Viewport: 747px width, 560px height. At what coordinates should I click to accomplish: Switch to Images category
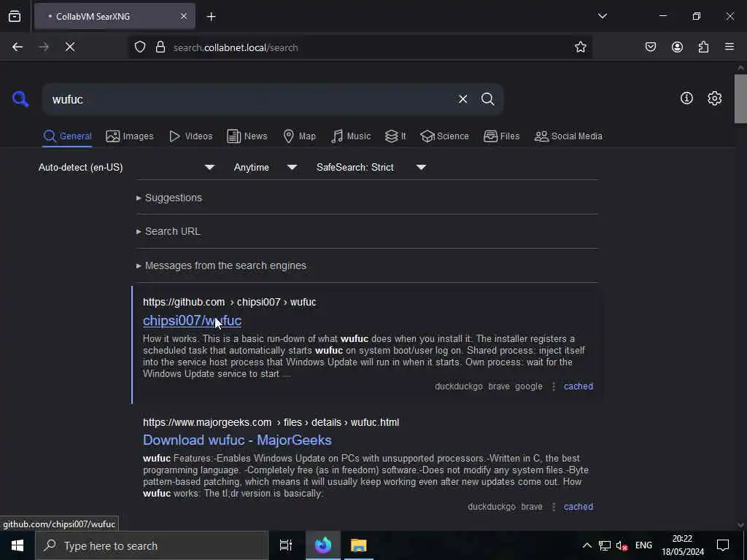tap(130, 136)
